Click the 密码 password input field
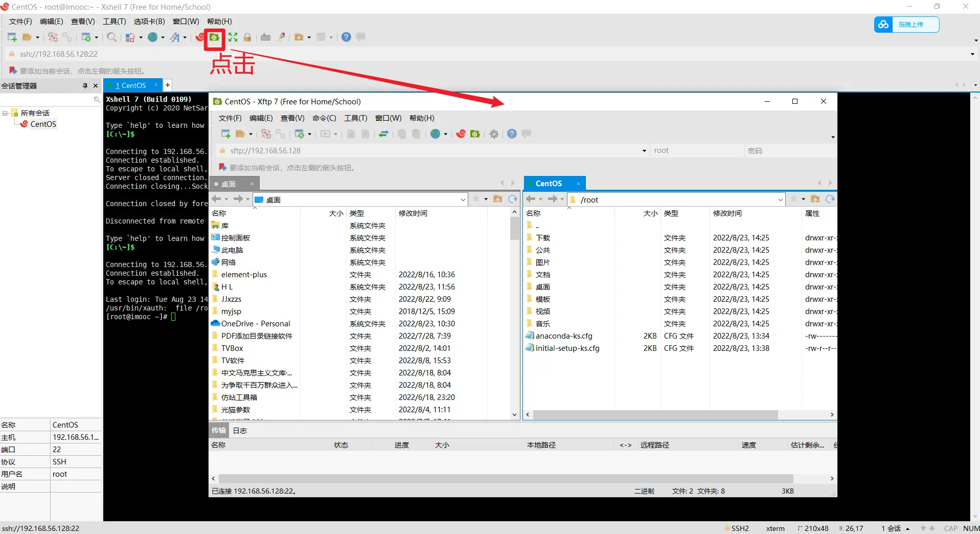The image size is (980, 534). 789,151
